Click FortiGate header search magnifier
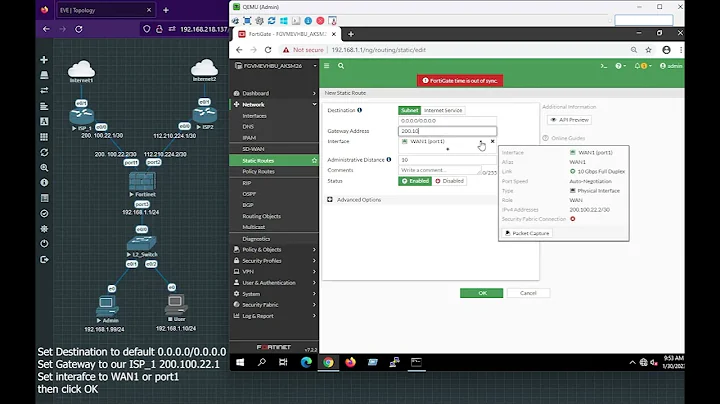The image size is (720, 404). [341, 66]
